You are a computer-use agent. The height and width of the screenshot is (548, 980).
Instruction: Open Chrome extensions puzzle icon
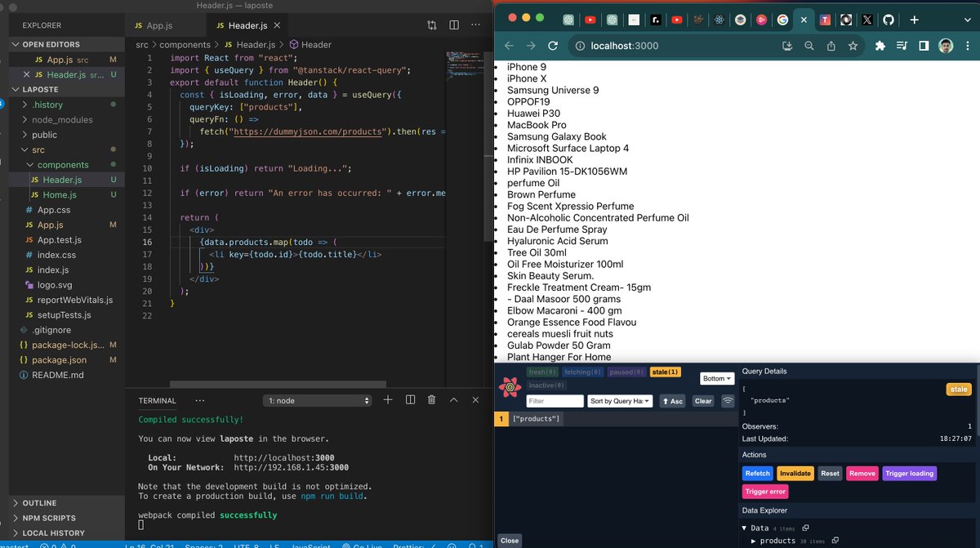click(x=880, y=46)
